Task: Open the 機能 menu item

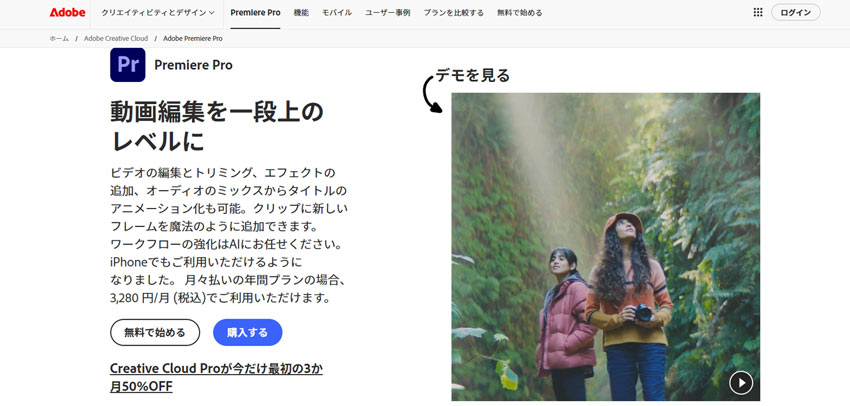Action: point(301,12)
